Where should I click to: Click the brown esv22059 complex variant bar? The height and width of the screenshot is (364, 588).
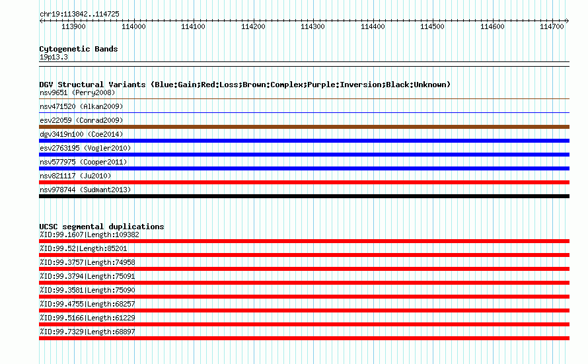tap(304, 127)
